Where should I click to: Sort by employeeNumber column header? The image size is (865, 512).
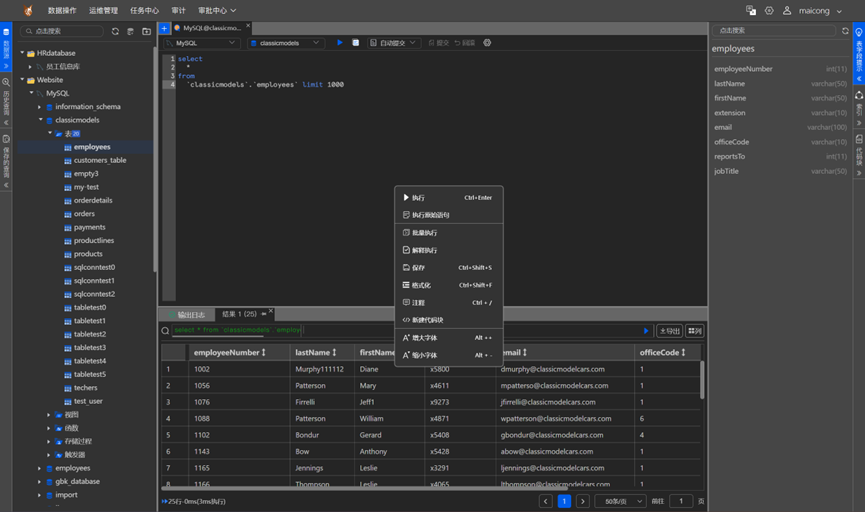tap(229, 352)
